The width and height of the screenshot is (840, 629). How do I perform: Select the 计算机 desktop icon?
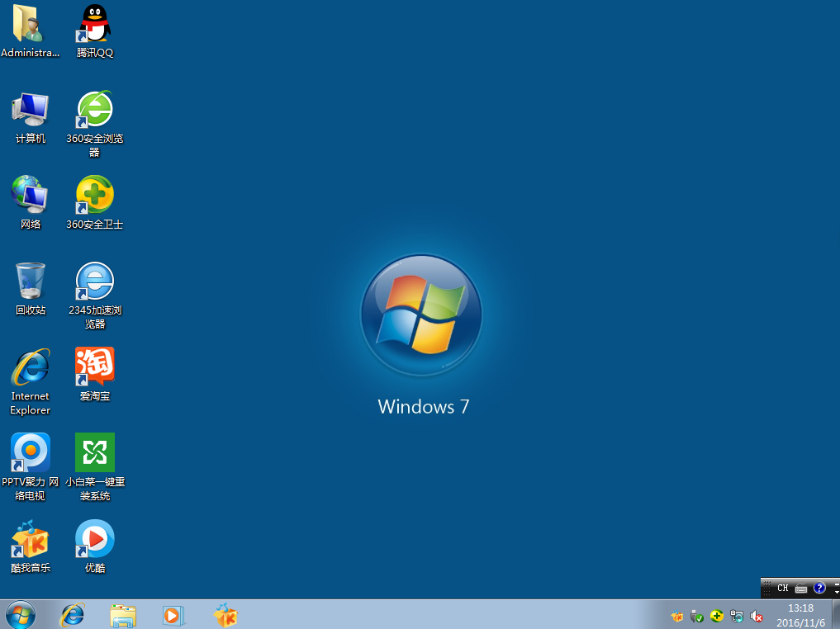(x=30, y=118)
